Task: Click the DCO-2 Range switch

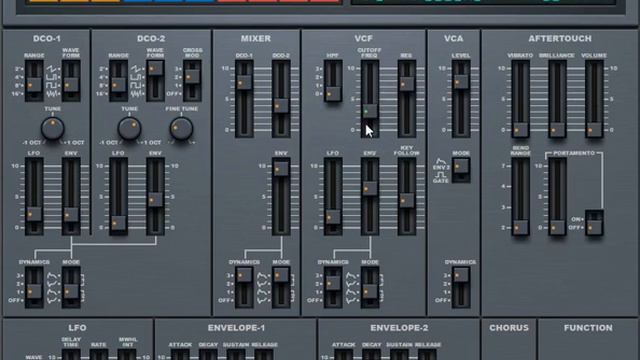Action: [x=118, y=81]
